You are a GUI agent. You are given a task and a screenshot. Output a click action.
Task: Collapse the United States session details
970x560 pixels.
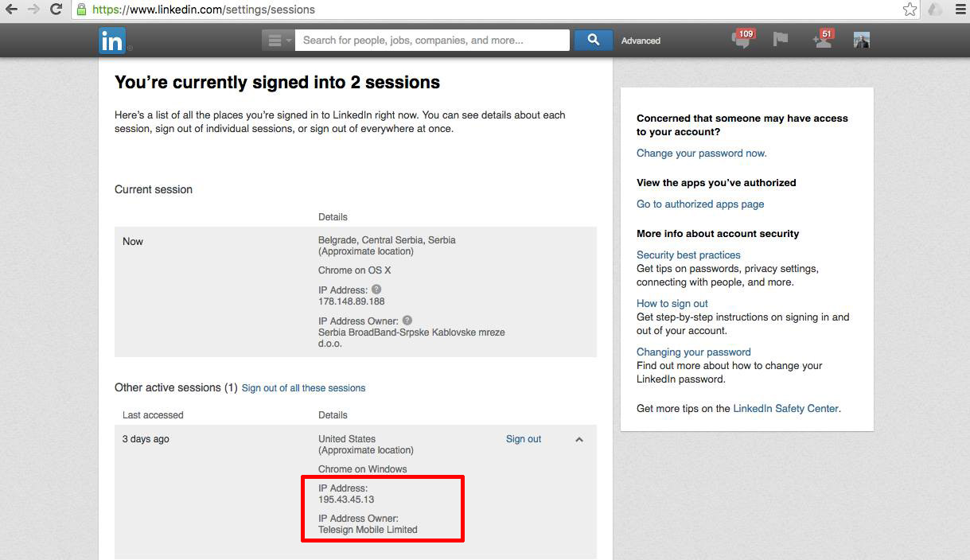579,439
